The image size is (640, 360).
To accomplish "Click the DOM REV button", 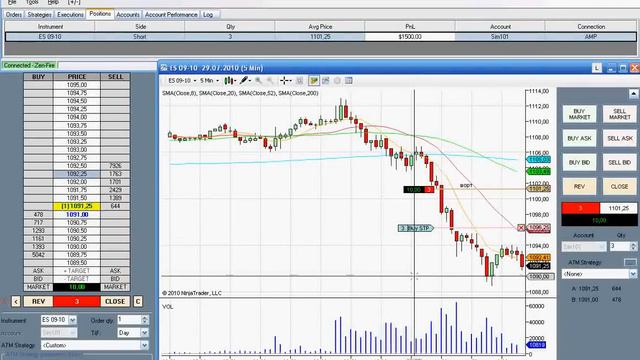I will [38, 302].
